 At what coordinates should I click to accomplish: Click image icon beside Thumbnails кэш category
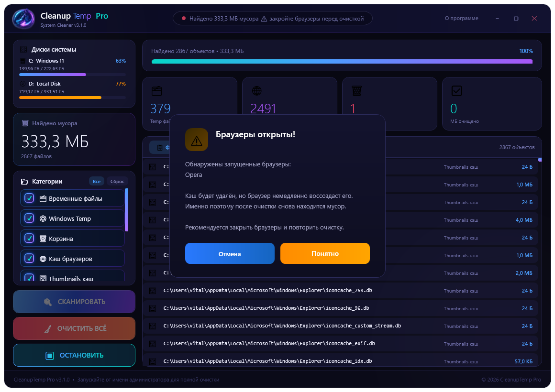click(43, 279)
